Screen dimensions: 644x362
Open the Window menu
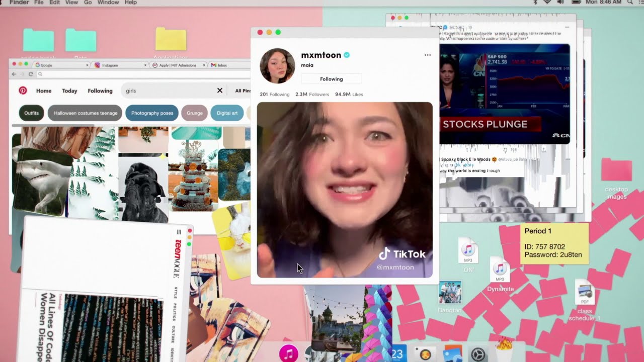pos(108,3)
